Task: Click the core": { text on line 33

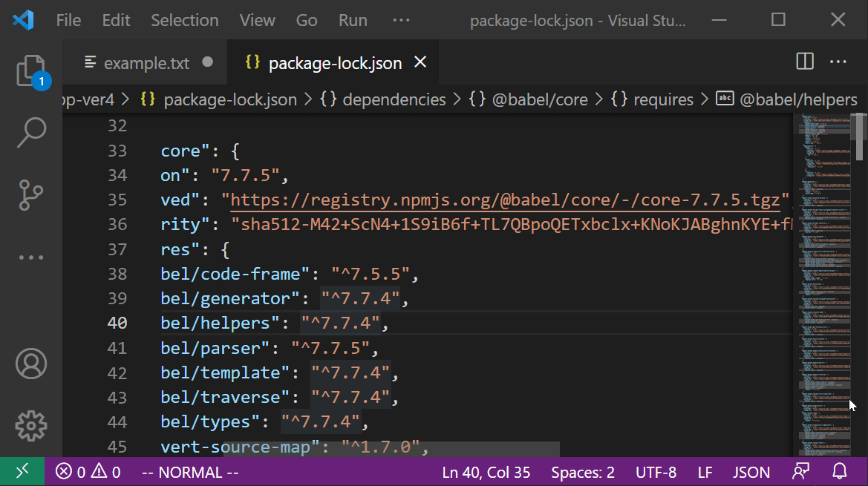Action: pos(200,151)
